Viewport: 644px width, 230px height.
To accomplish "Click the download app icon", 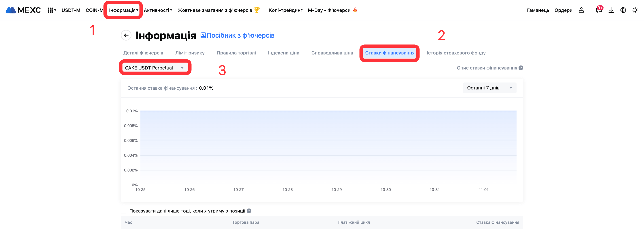I will click(x=611, y=10).
